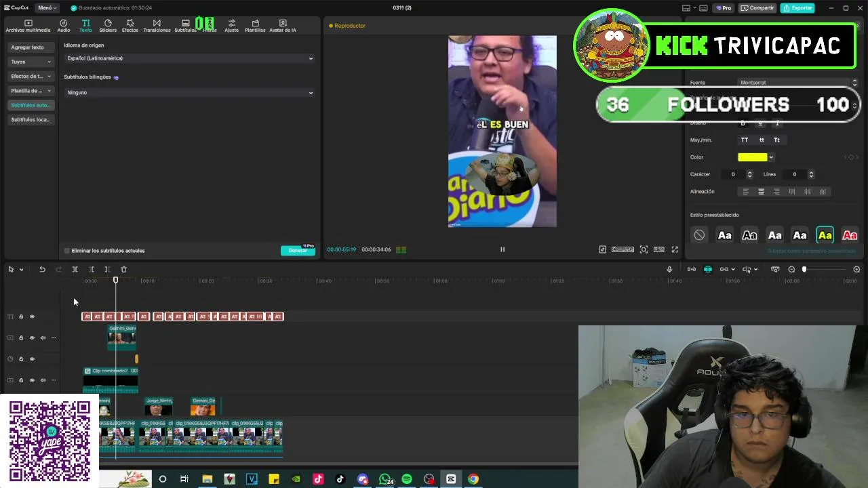The height and width of the screenshot is (488, 868).
Task: Switch to the Stickers tab
Action: (108, 26)
